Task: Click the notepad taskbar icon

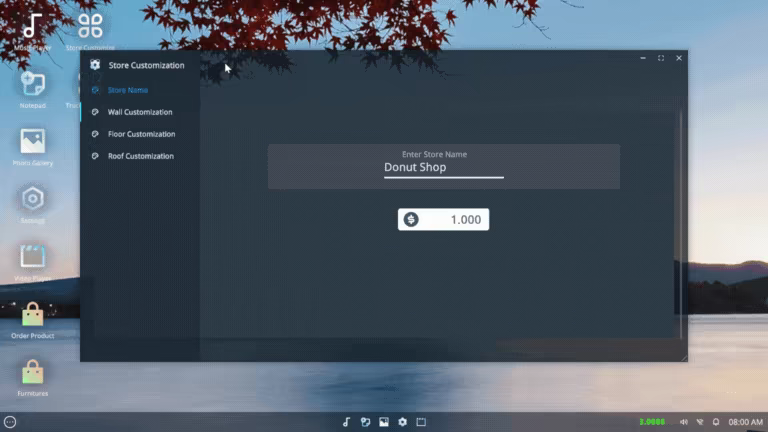Action: point(365,422)
